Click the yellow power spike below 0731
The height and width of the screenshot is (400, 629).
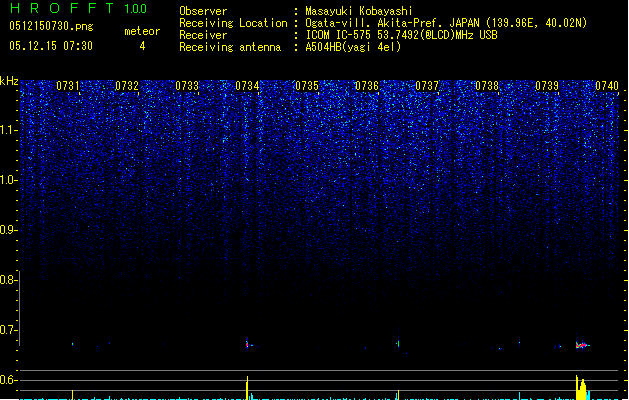(73, 394)
